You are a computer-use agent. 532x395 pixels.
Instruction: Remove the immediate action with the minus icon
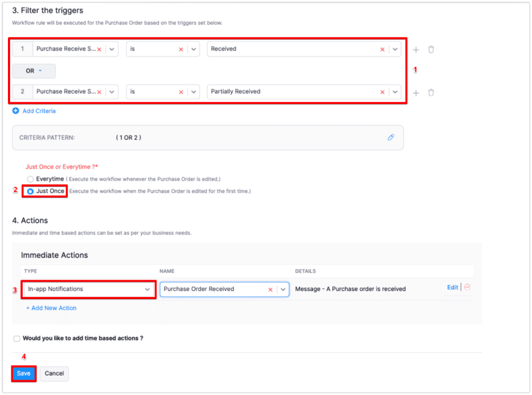click(467, 288)
